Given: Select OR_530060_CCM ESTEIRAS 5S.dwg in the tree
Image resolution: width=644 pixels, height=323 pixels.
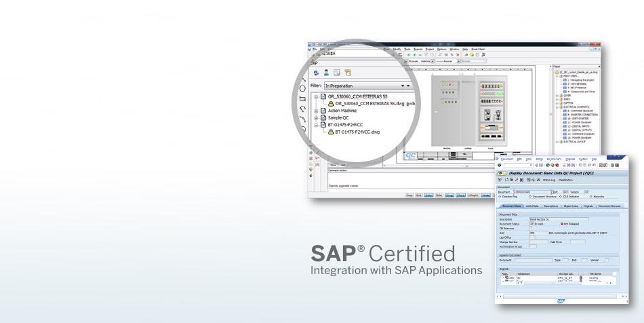Looking at the screenshot, I should [369, 104].
